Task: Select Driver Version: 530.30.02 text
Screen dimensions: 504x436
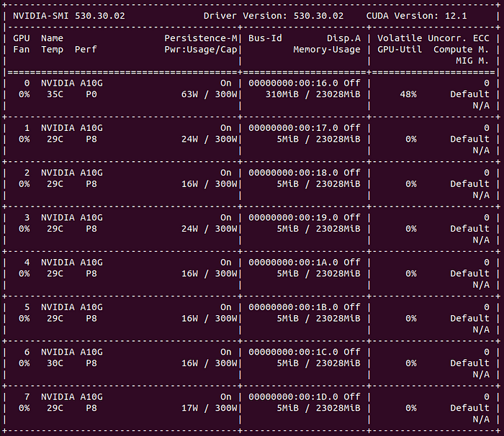Action: [274, 16]
